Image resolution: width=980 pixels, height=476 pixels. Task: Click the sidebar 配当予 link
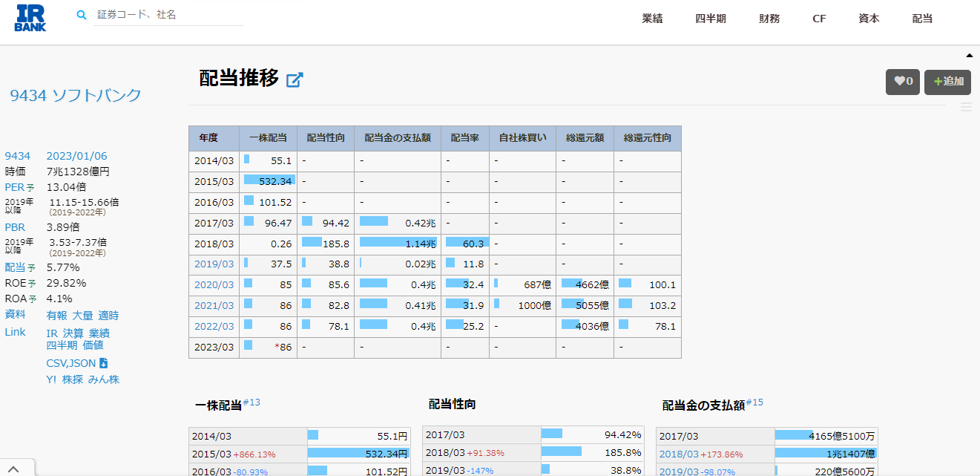[20, 267]
